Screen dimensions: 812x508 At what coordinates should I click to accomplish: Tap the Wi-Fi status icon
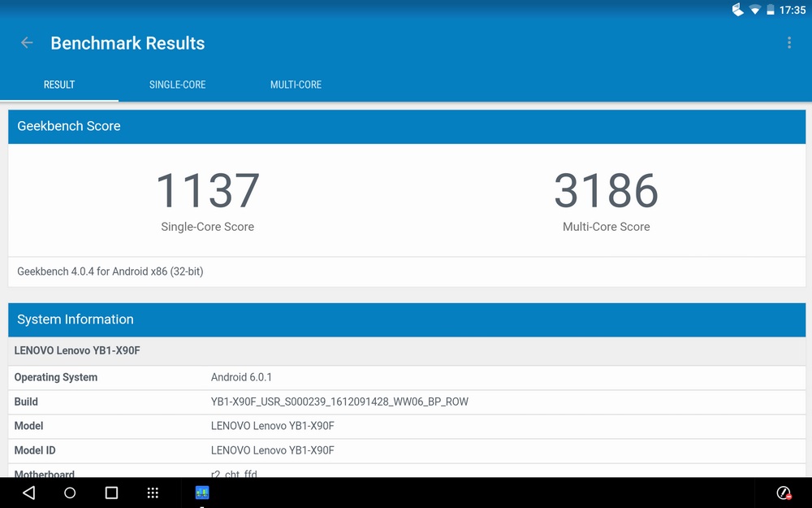click(x=755, y=10)
